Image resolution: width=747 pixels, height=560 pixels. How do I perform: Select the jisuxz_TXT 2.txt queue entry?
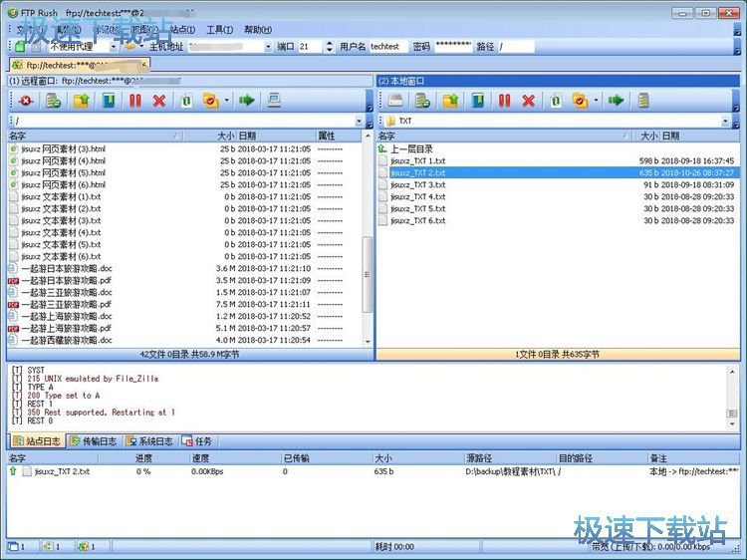373,471
